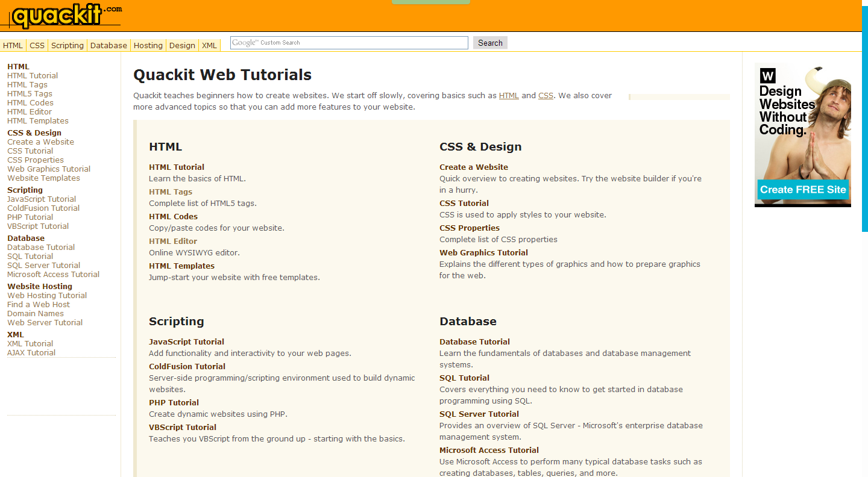Open CSS Properties in the main content
The width and height of the screenshot is (868, 477).
470,228
